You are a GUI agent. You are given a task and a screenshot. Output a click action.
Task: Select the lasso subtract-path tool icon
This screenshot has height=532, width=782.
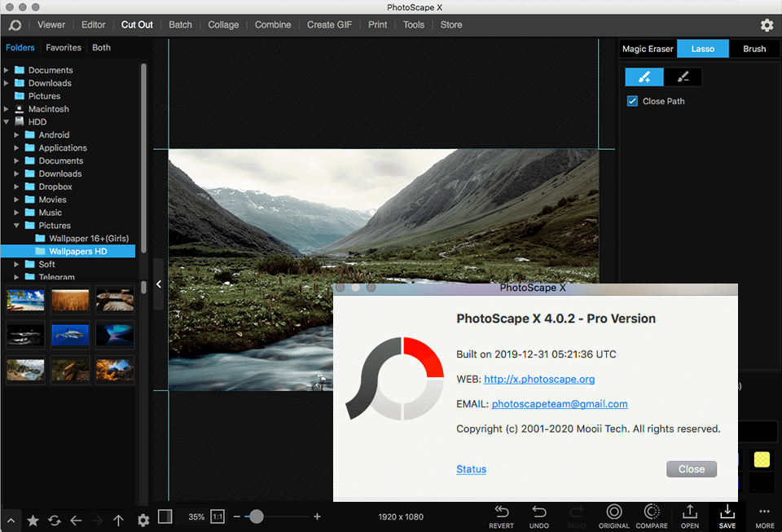click(683, 77)
